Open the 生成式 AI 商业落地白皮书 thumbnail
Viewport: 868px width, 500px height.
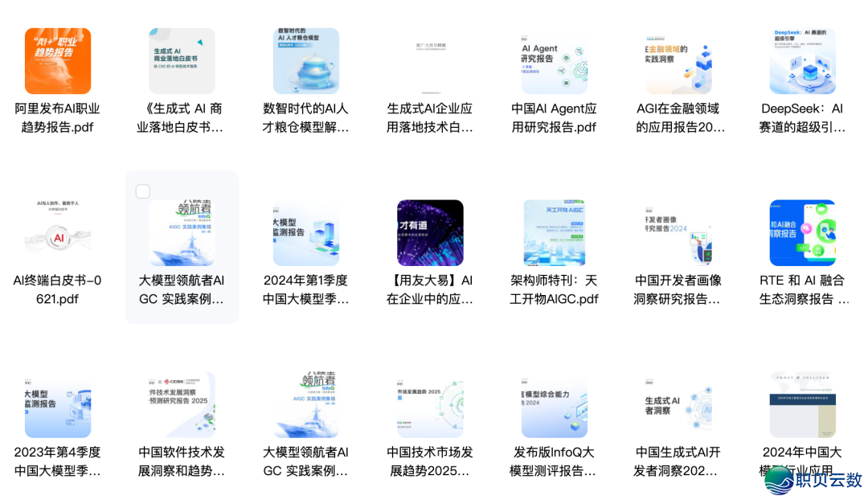click(x=182, y=61)
